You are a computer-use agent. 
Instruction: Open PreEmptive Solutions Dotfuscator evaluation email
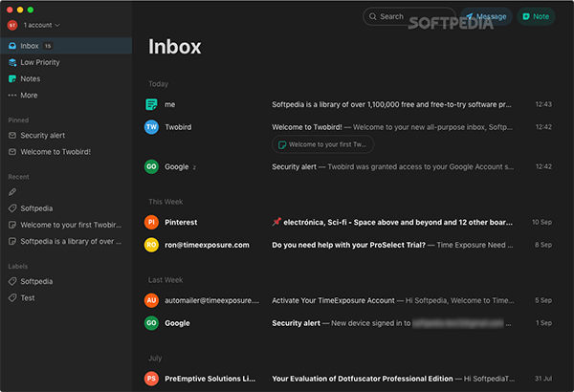pyautogui.click(x=348, y=379)
